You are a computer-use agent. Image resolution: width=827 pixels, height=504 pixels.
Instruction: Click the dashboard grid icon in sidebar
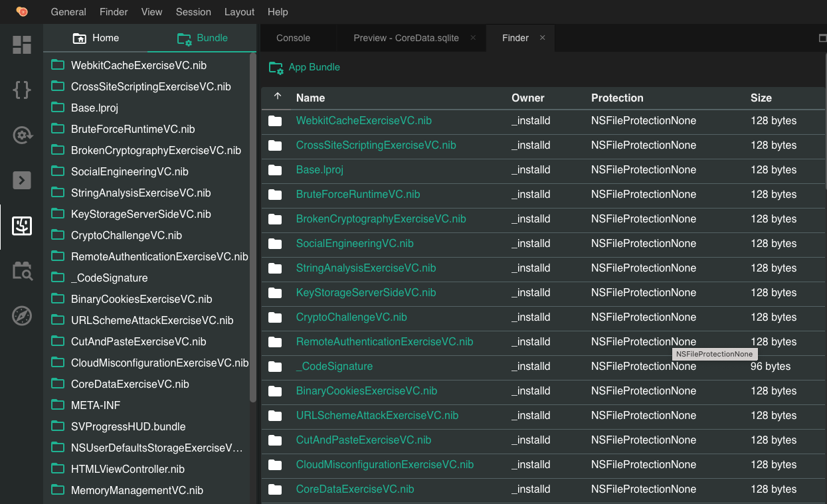[x=22, y=45]
